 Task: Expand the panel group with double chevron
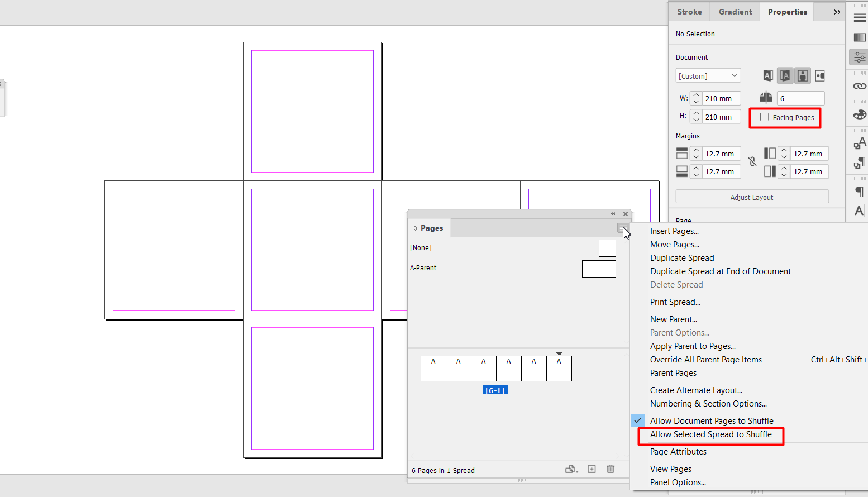837,12
